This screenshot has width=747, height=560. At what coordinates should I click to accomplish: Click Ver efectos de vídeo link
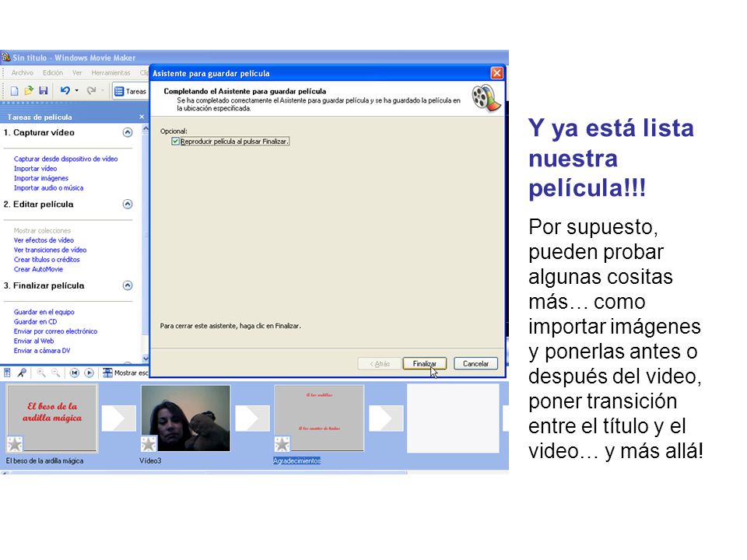(x=44, y=240)
